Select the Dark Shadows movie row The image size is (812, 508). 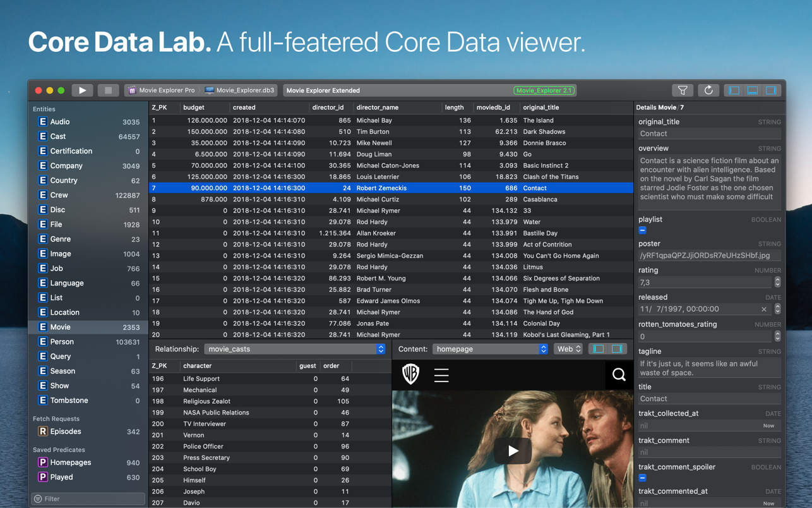coord(391,131)
